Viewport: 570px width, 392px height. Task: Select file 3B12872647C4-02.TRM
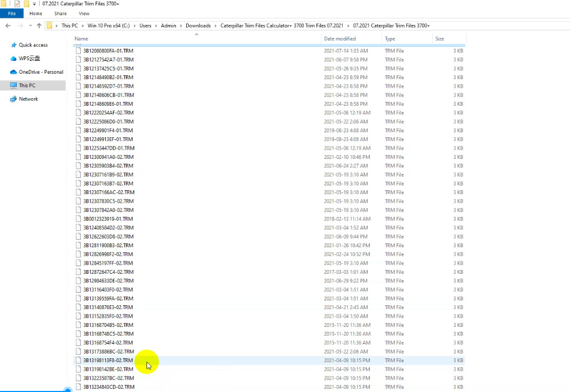[109, 272]
